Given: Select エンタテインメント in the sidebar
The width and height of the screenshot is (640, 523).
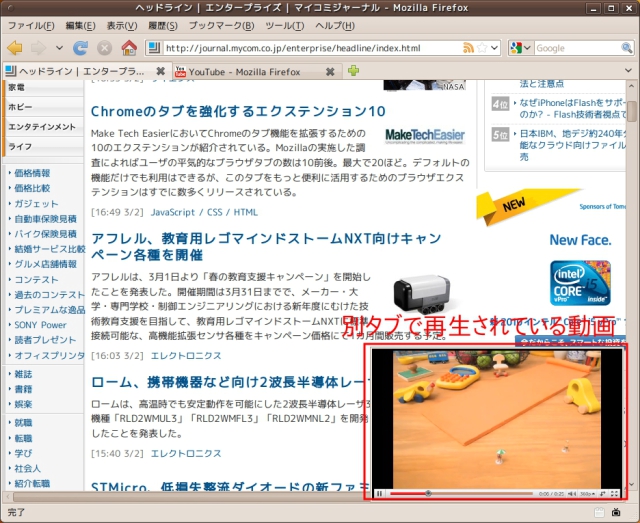Looking at the screenshot, I should point(43,127).
